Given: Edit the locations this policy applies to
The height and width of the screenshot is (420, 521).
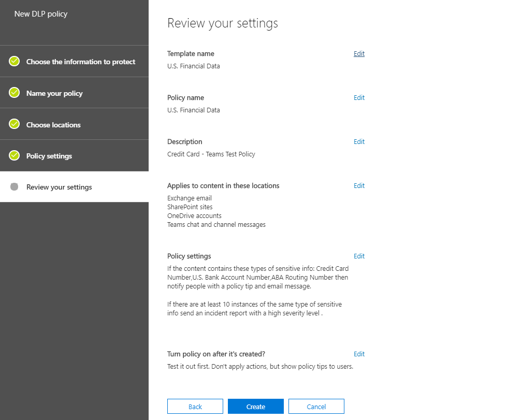Looking at the screenshot, I should (359, 185).
